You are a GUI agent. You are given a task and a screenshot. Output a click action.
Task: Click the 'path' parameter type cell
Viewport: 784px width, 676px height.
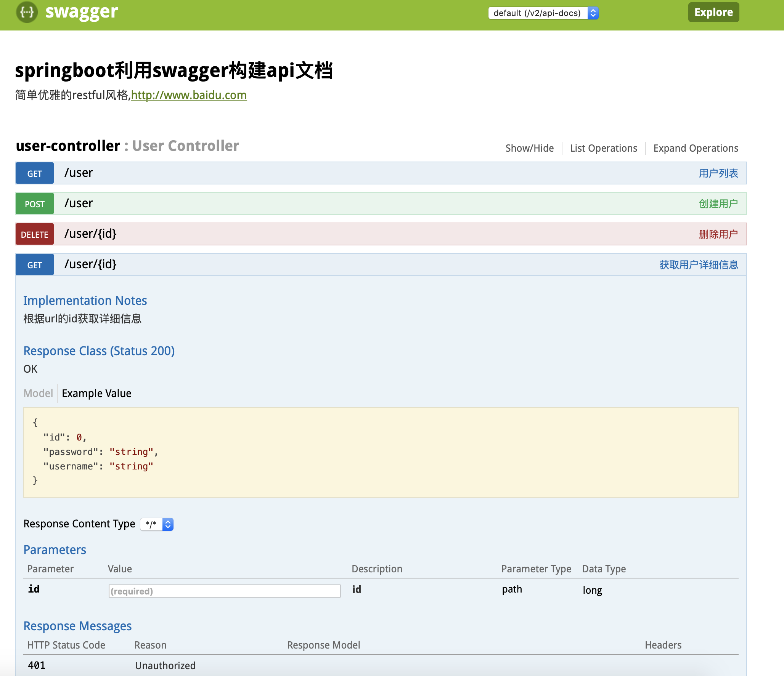(512, 589)
